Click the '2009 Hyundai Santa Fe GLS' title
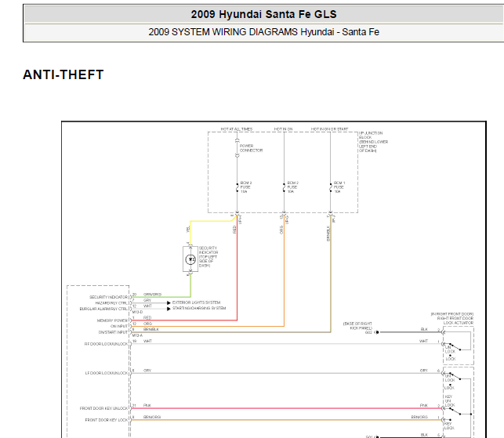This screenshot has width=504, height=438. coord(263,14)
